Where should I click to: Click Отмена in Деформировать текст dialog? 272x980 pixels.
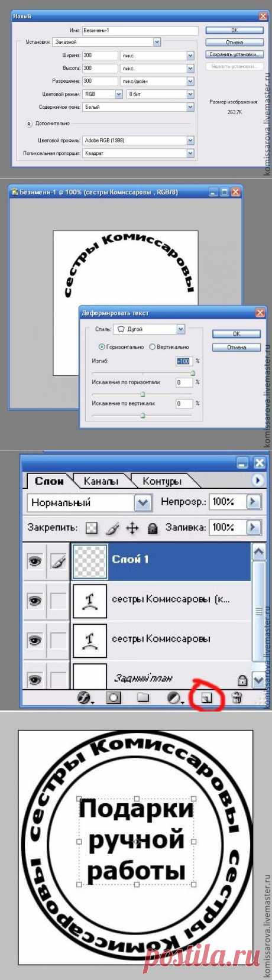[x=237, y=347]
